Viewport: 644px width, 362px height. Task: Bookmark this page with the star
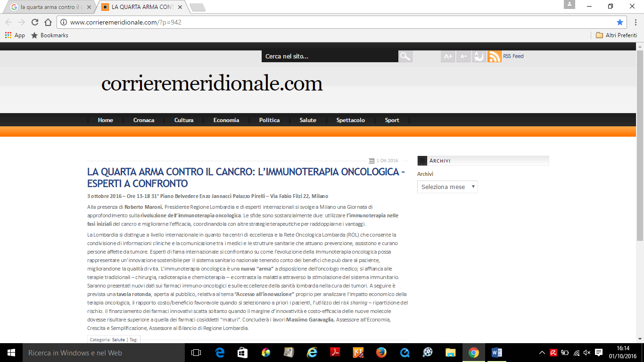(620, 22)
